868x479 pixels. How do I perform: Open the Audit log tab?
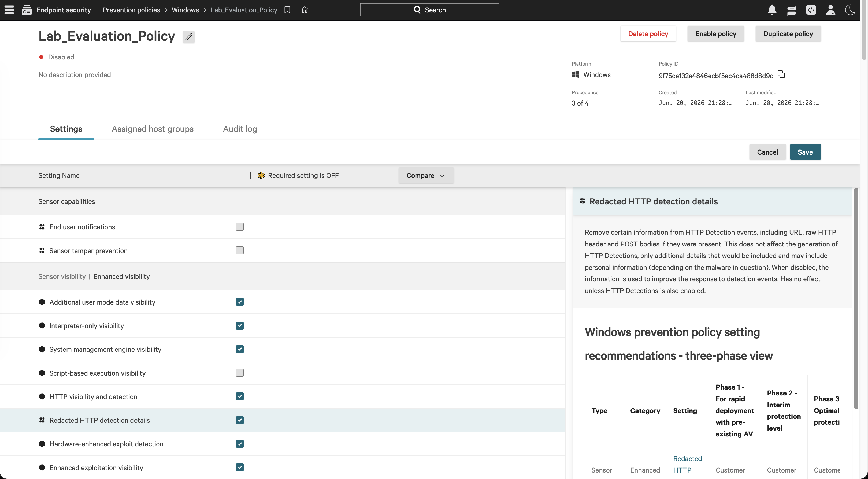coord(240,129)
